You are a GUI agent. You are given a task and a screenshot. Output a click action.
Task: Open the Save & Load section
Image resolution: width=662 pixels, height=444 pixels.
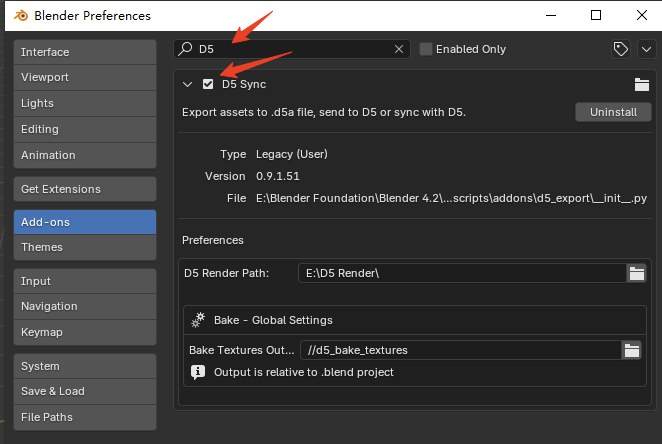pyautogui.click(x=85, y=392)
